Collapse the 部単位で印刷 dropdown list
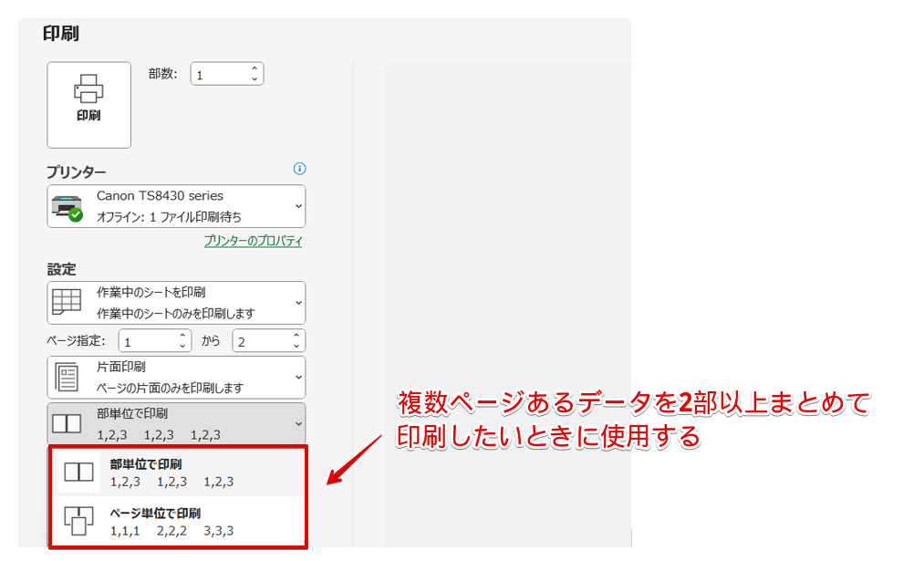This screenshot has width=924, height=561. (296, 423)
